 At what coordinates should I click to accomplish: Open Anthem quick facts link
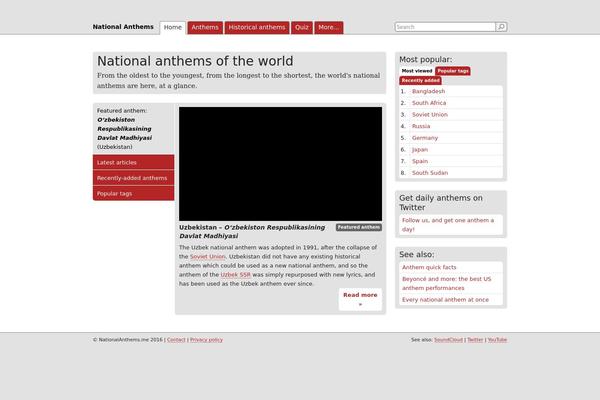tap(429, 267)
